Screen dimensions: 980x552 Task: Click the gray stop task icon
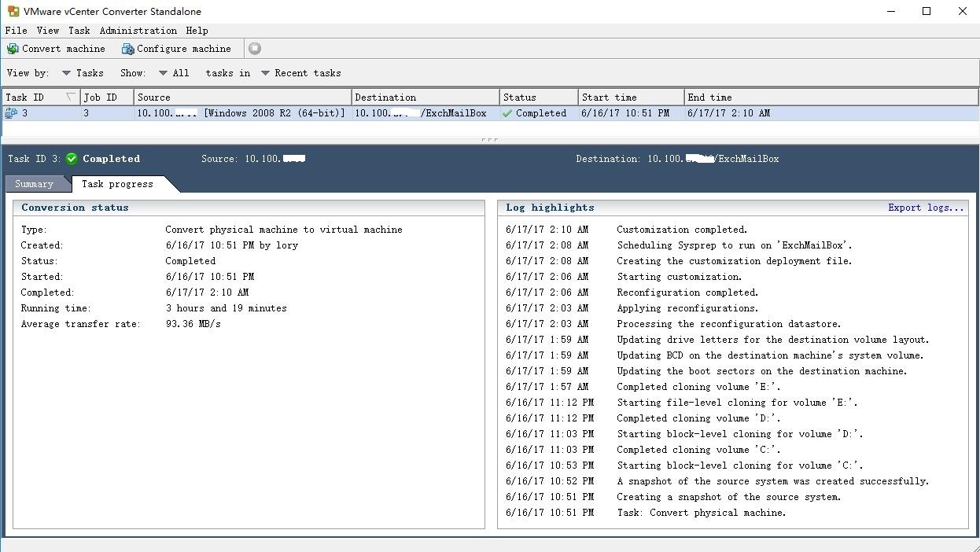click(x=255, y=49)
